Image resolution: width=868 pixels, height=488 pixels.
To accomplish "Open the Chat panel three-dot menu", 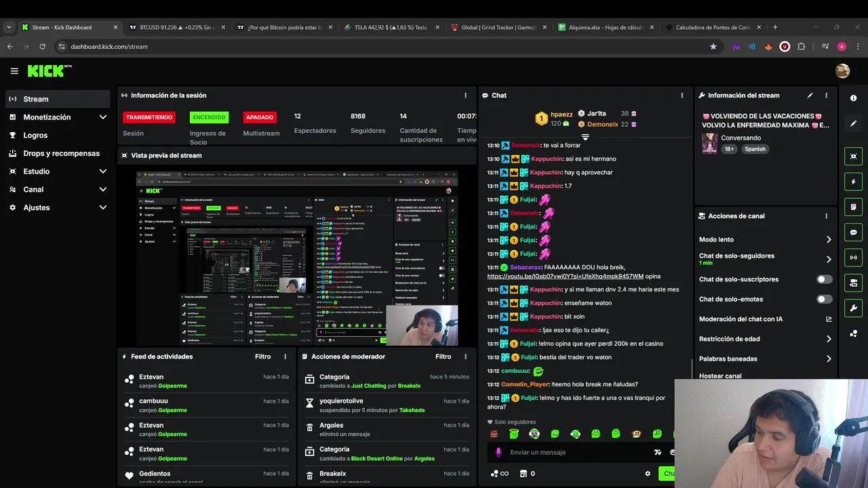I will click(x=682, y=96).
